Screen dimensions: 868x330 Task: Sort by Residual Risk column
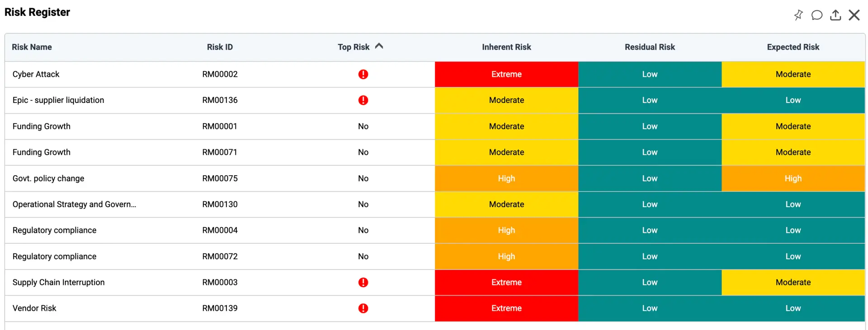pyautogui.click(x=650, y=47)
